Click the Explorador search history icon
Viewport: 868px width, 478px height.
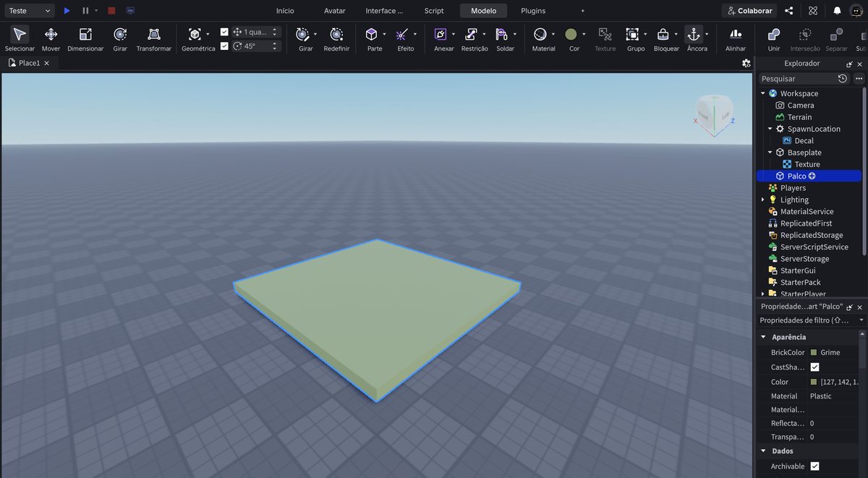pyautogui.click(x=843, y=78)
